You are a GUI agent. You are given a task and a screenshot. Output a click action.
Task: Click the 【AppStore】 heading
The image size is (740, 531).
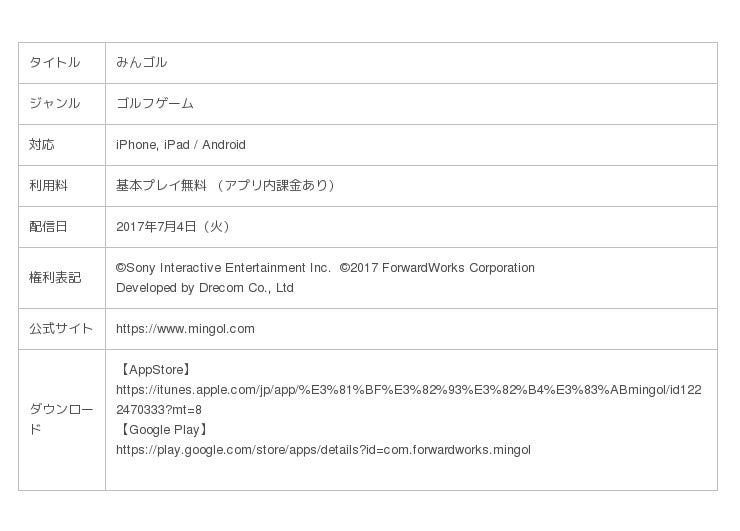pos(153,370)
